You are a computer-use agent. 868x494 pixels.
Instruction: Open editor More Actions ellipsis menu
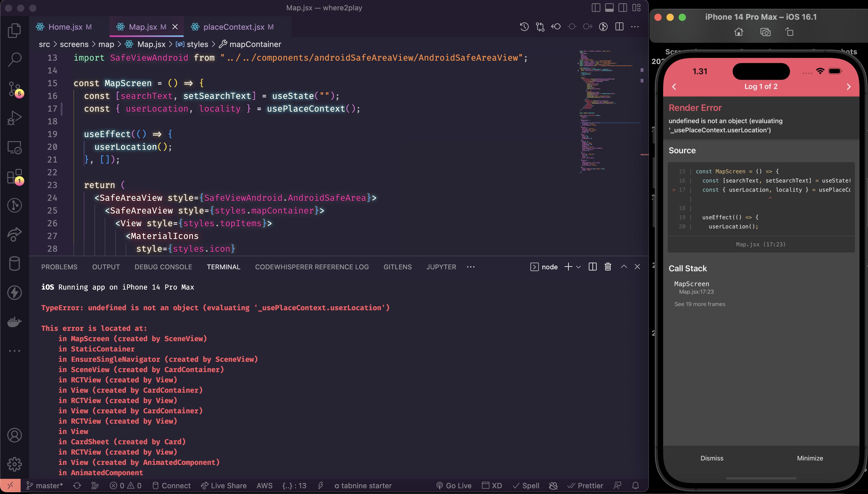coord(635,27)
